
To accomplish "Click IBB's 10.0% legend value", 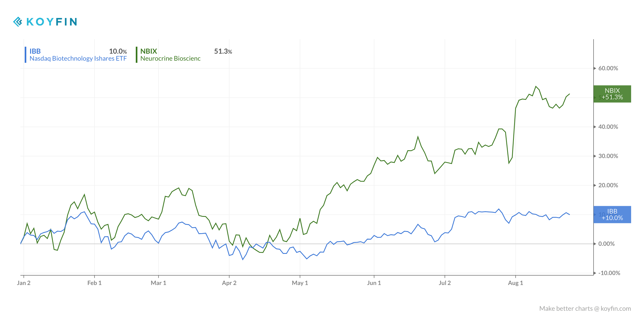I will tap(118, 51).
